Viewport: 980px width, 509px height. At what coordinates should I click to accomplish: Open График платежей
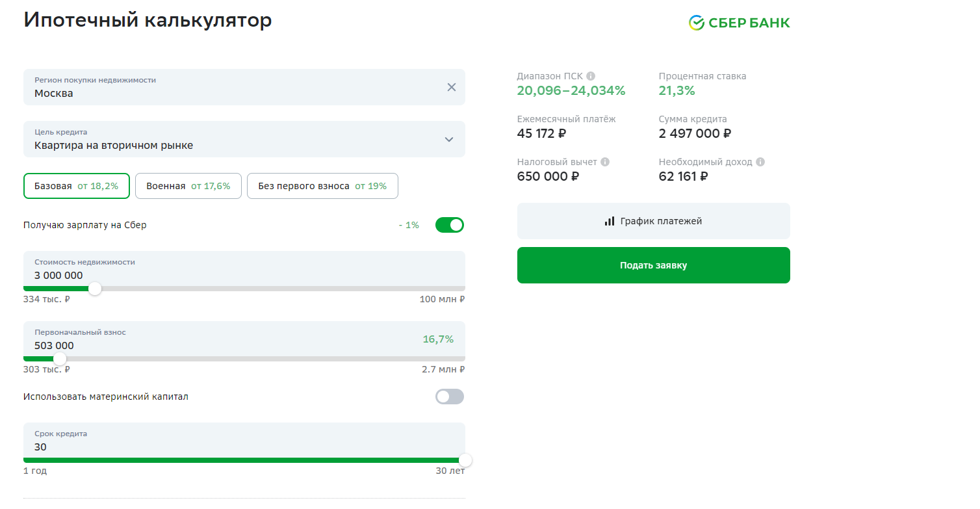click(654, 221)
